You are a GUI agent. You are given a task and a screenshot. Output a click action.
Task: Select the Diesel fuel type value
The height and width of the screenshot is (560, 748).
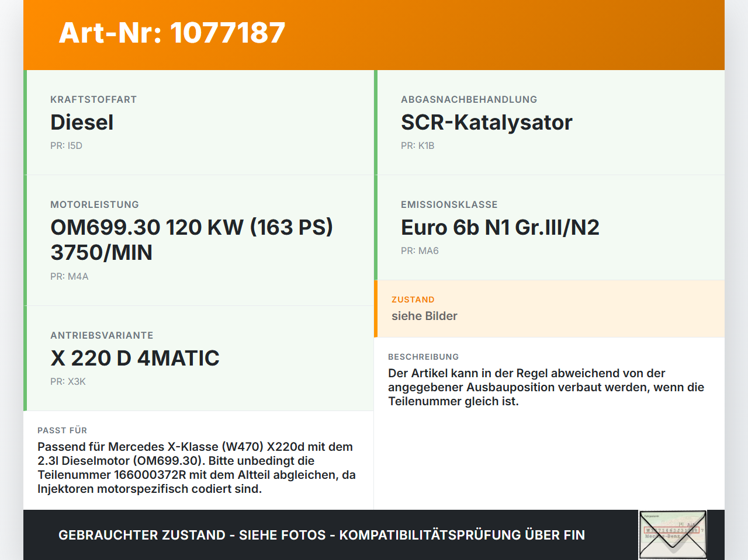82,122
